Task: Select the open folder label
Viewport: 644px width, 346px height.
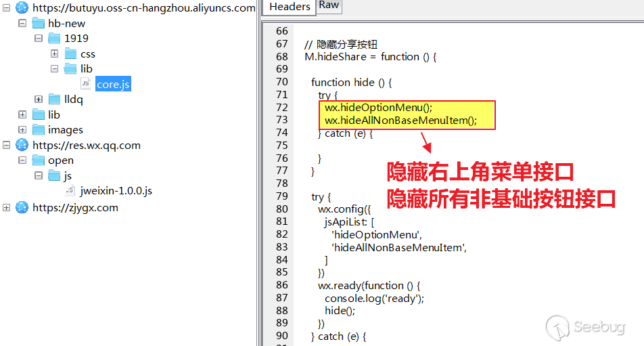Action: (x=61, y=160)
